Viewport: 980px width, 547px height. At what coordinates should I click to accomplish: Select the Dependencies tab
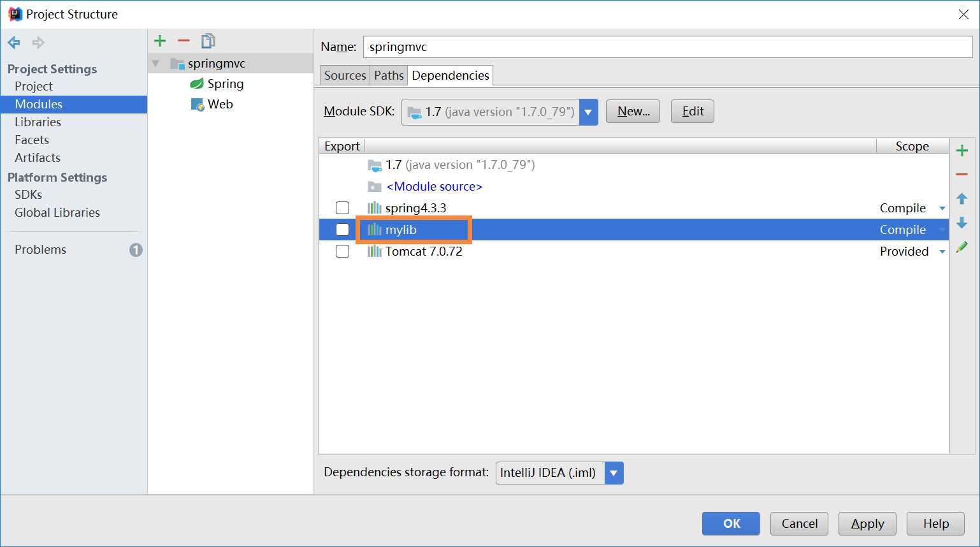450,75
